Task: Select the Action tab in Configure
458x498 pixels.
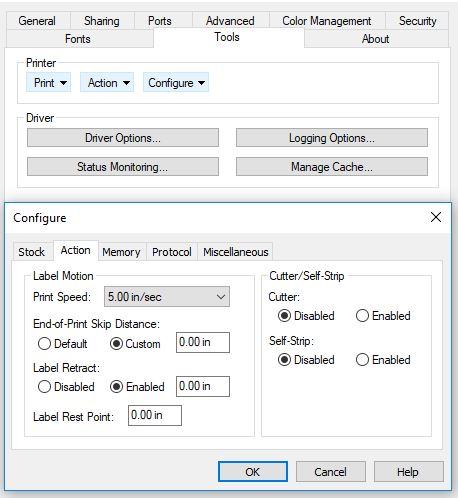Action: coord(76,250)
